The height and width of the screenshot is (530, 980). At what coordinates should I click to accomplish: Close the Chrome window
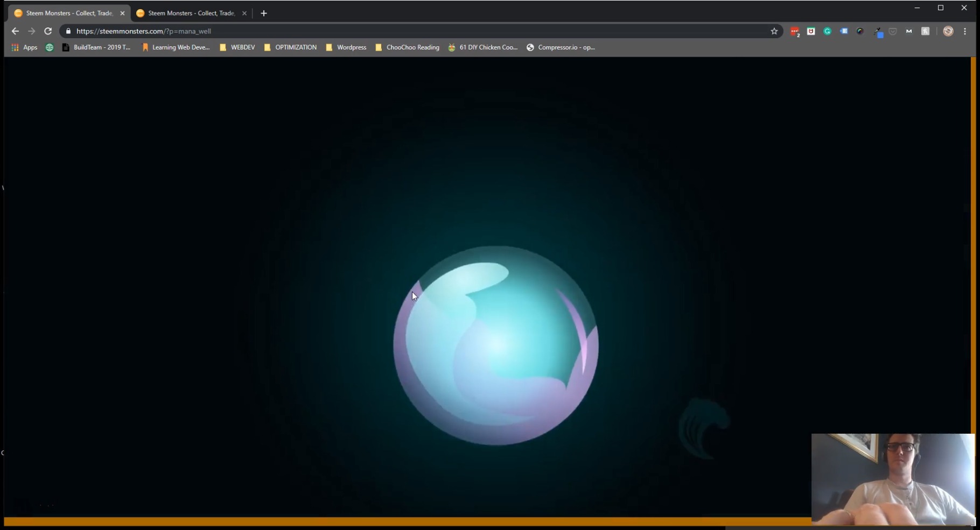point(964,8)
